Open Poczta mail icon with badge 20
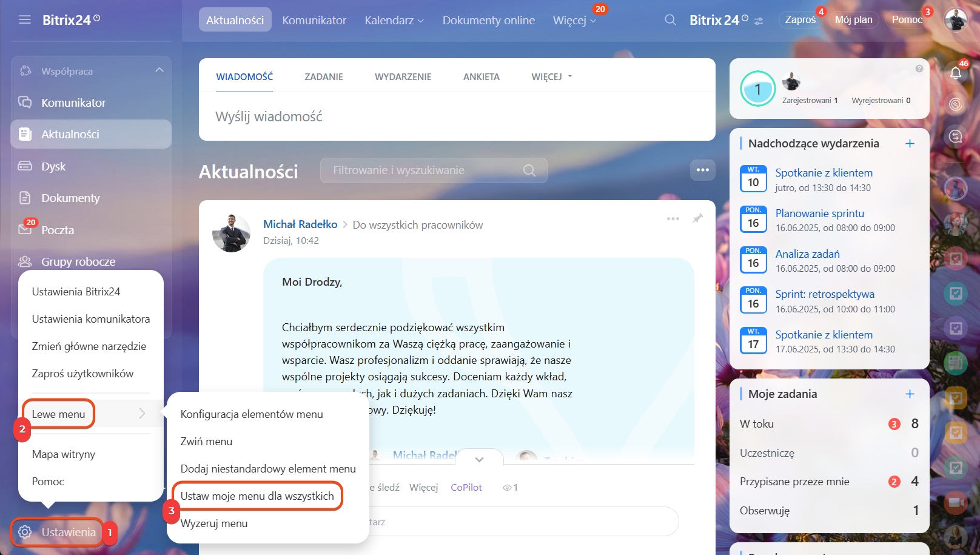The image size is (980, 555). (25, 229)
